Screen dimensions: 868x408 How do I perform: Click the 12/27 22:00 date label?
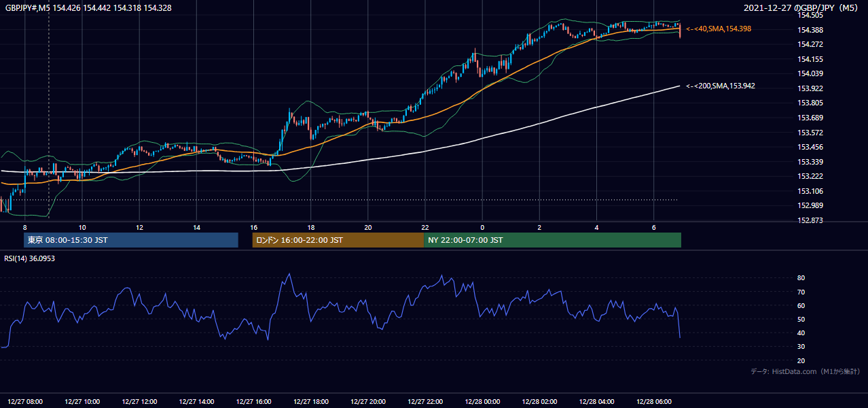(x=425, y=401)
